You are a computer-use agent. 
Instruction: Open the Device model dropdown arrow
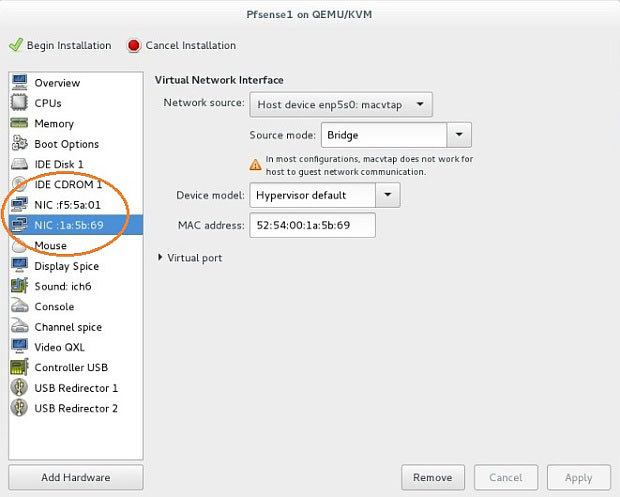(388, 195)
